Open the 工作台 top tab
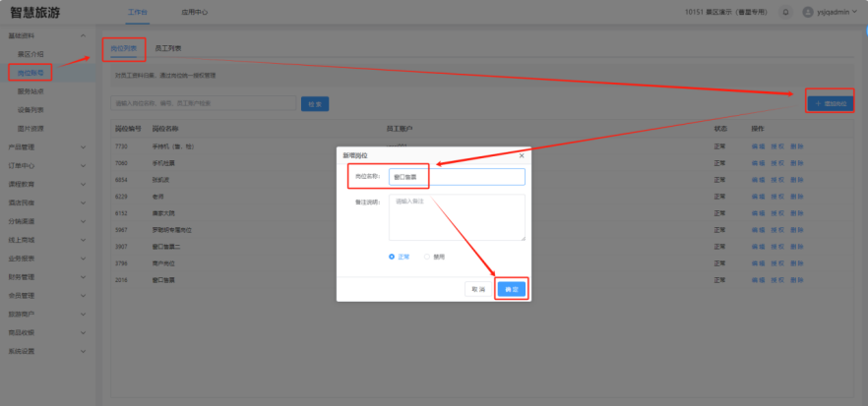The image size is (868, 406). coord(139,12)
